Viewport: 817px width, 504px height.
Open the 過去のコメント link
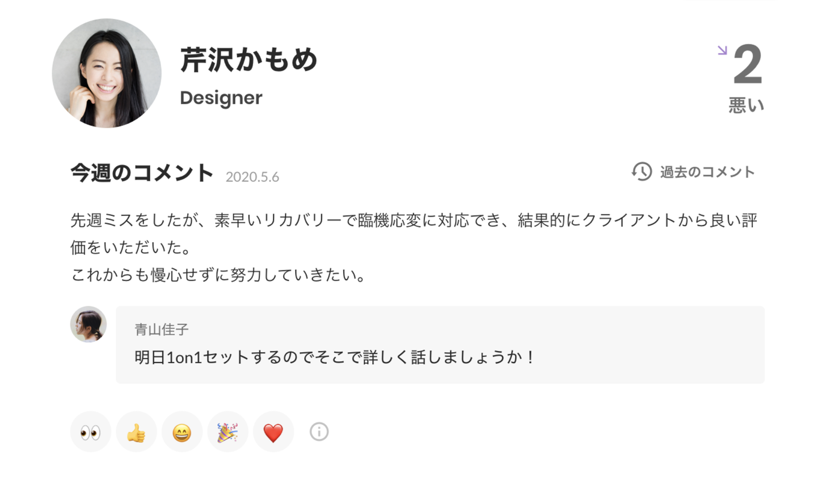707,172
